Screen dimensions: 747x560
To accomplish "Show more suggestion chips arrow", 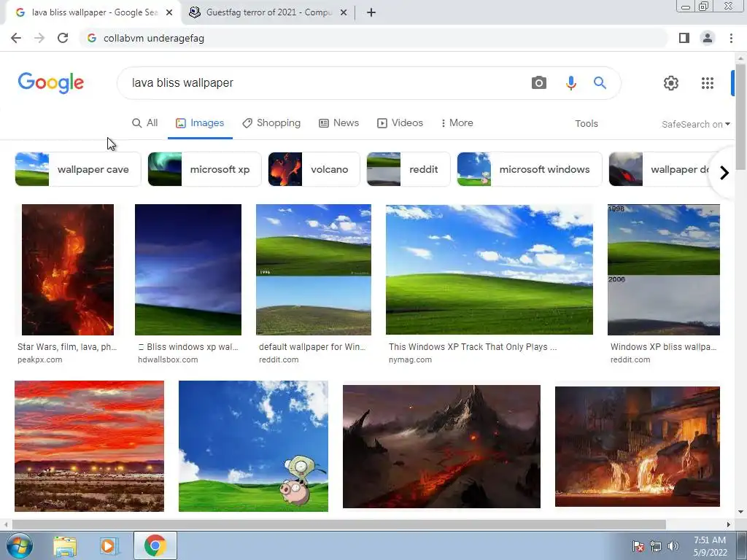I will tap(724, 172).
